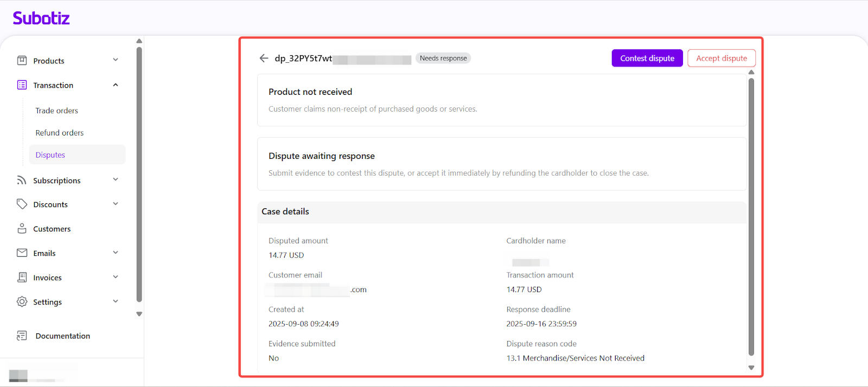The height and width of the screenshot is (387, 868).
Task: Select Disputes in the sidebar
Action: [x=50, y=155]
